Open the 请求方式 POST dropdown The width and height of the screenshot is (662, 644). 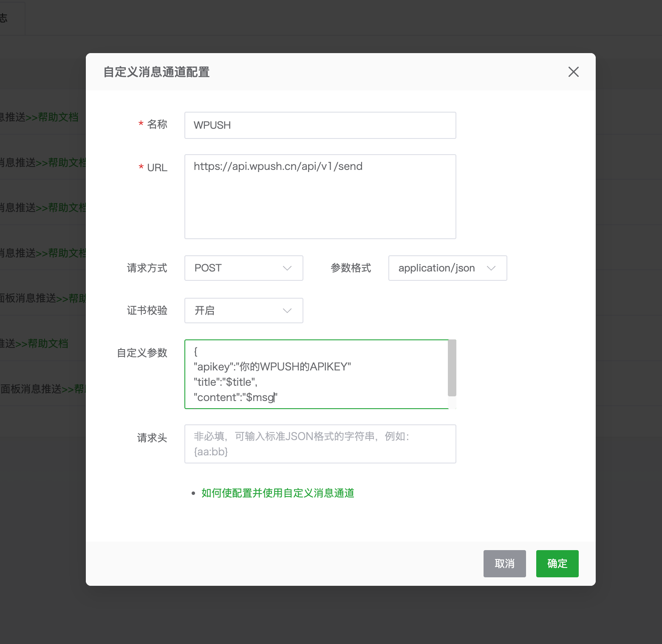point(244,268)
